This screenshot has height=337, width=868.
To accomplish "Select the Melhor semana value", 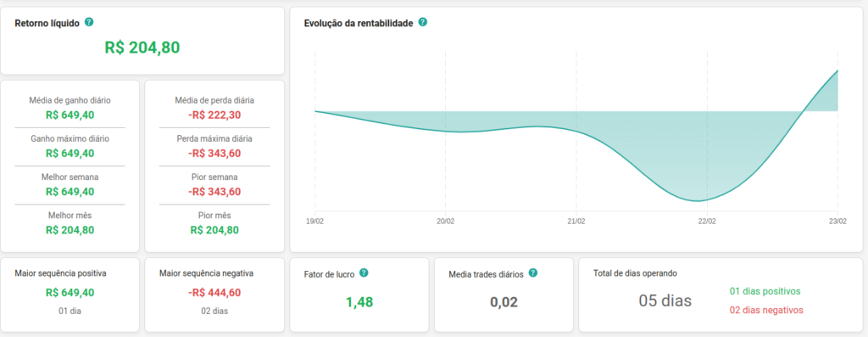I will (70, 192).
